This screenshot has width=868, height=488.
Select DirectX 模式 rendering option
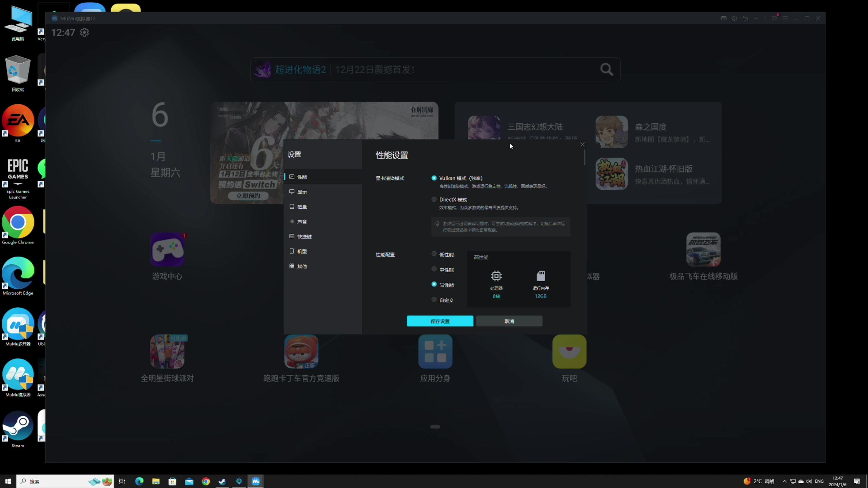(434, 200)
